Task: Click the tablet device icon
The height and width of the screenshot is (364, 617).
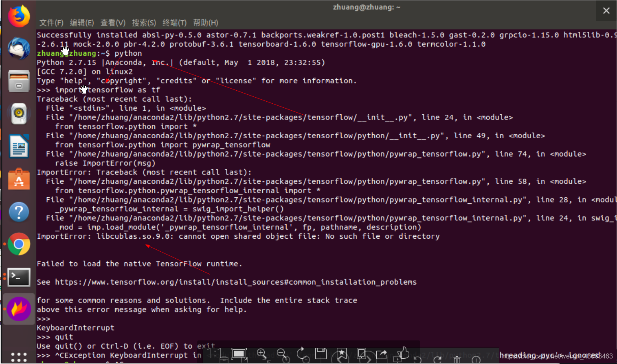Action: tap(361, 353)
